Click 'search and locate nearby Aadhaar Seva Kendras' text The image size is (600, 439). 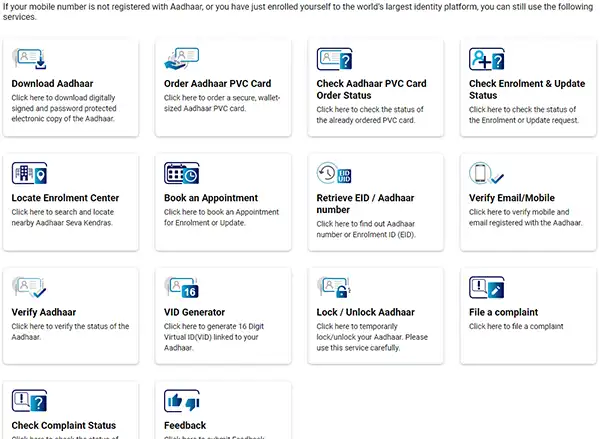click(x=62, y=217)
